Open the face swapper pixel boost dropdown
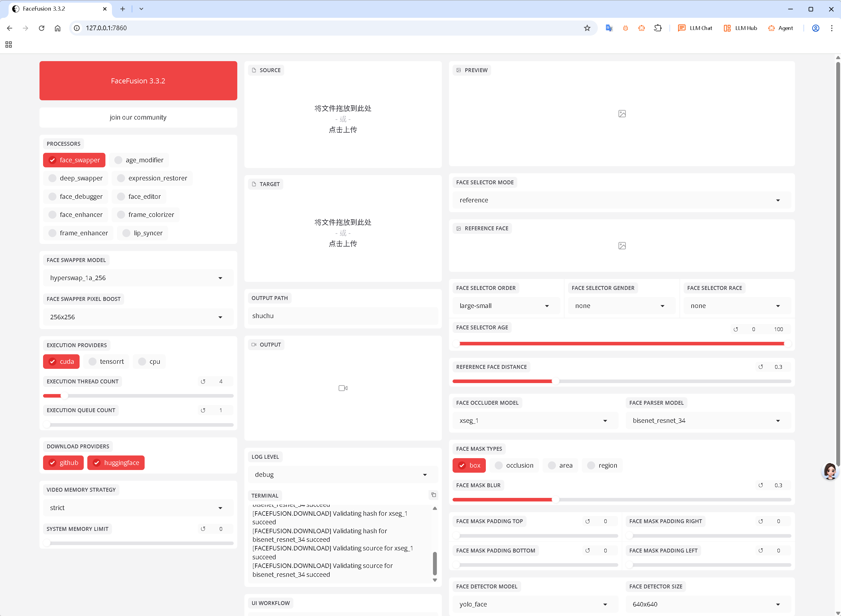This screenshot has height=616, width=841. (138, 317)
